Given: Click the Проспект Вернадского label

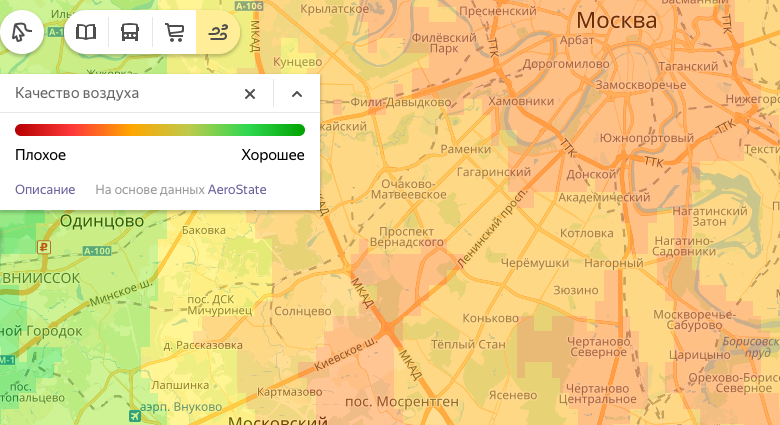Looking at the screenshot, I should (406, 237).
